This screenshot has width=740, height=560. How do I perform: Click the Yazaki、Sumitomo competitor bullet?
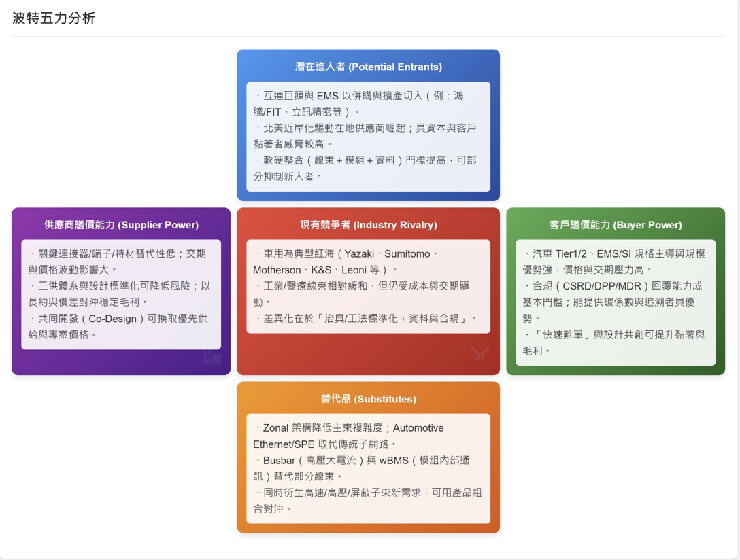tap(367, 260)
